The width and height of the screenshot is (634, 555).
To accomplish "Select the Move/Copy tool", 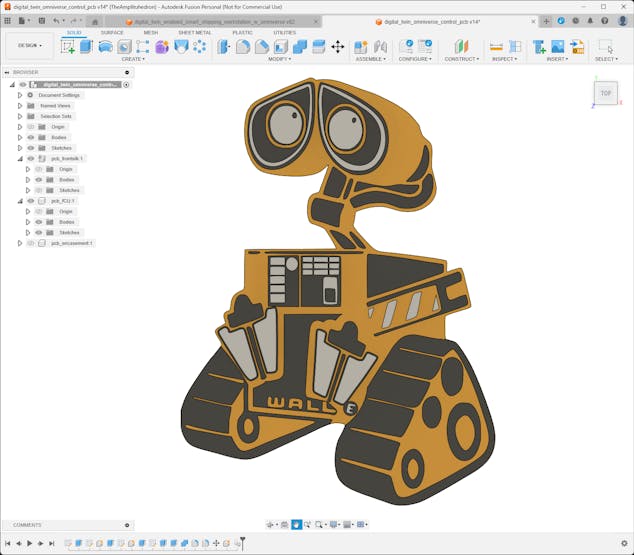I will pyautogui.click(x=337, y=46).
